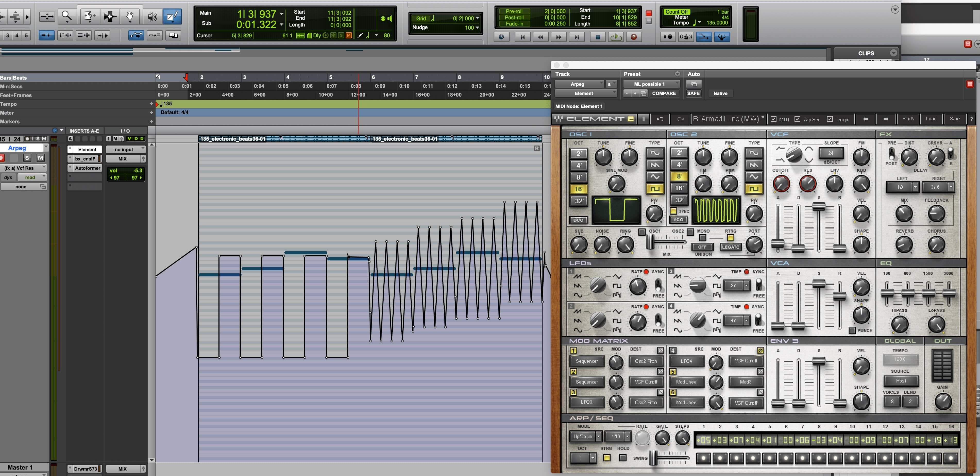Toggle Arp-Seq checkbox in Element toolbar
The height and width of the screenshot is (476, 980).
point(798,119)
